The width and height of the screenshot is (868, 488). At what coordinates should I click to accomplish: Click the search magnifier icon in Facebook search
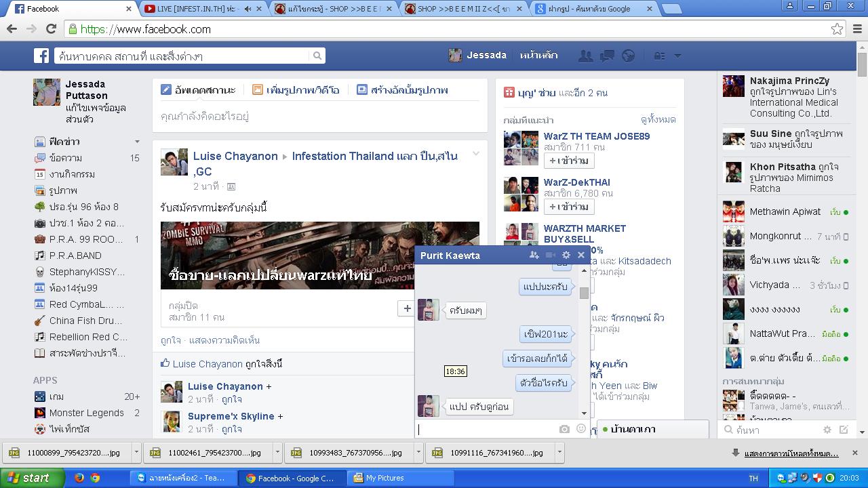coord(317,56)
